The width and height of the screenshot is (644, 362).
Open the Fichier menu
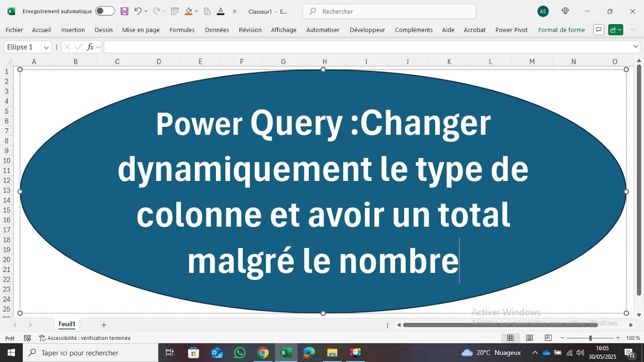(15, 30)
